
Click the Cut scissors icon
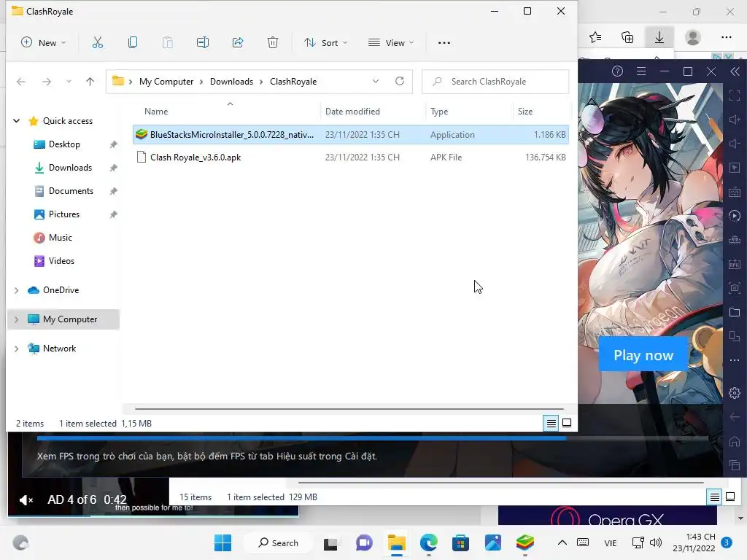coord(98,43)
